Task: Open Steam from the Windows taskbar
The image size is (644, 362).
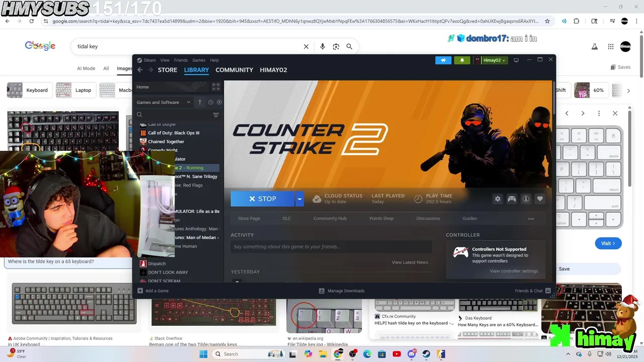Action: click(426, 354)
